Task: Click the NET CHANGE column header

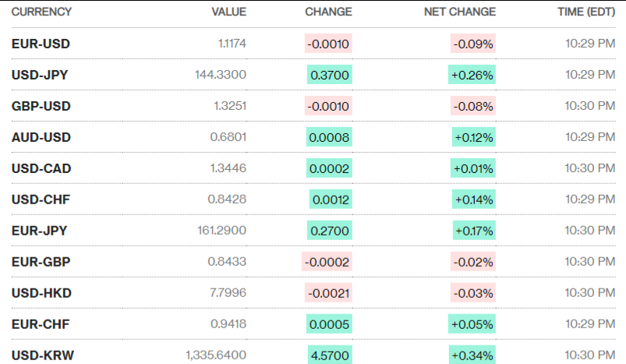Action: pos(459,12)
